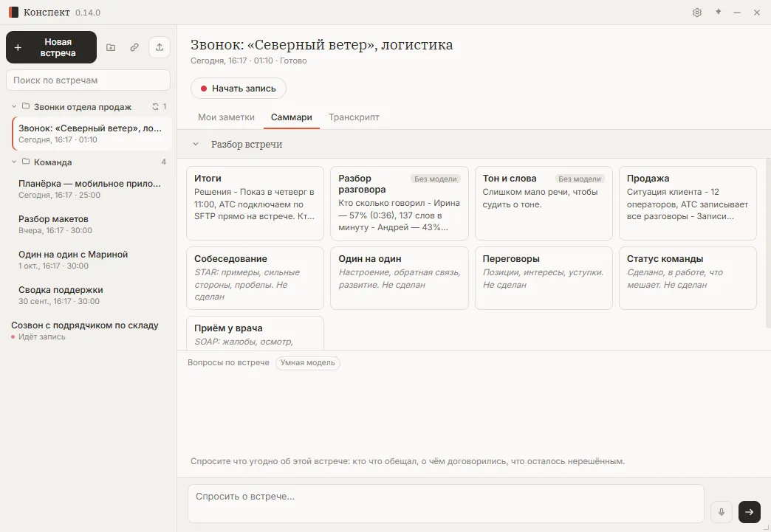Click the Вопросы по встрече label
Viewport: 771px width, 532px height.
click(228, 362)
